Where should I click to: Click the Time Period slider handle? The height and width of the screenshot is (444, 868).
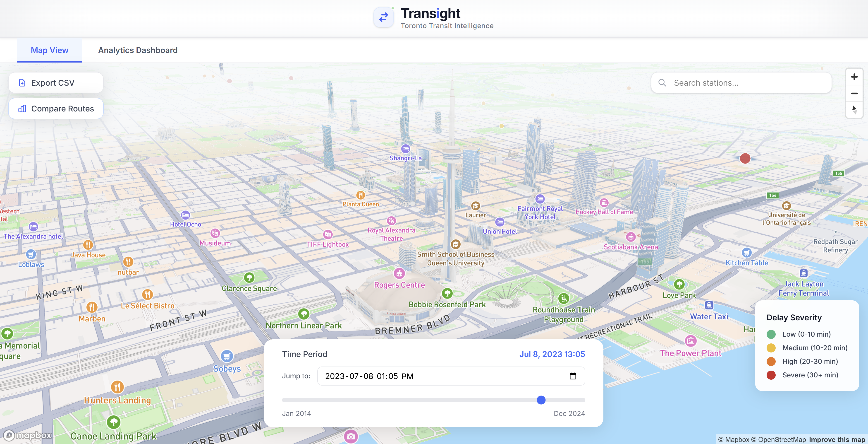(541, 400)
